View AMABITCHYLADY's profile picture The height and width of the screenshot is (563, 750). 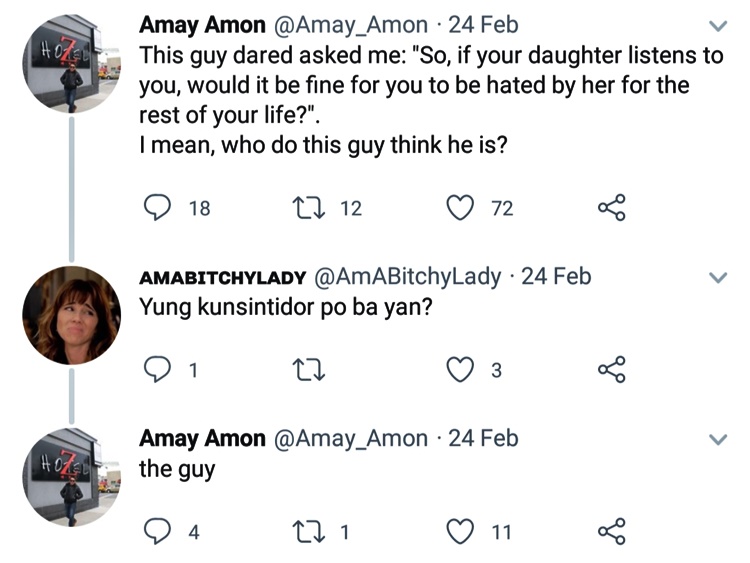[x=71, y=315]
